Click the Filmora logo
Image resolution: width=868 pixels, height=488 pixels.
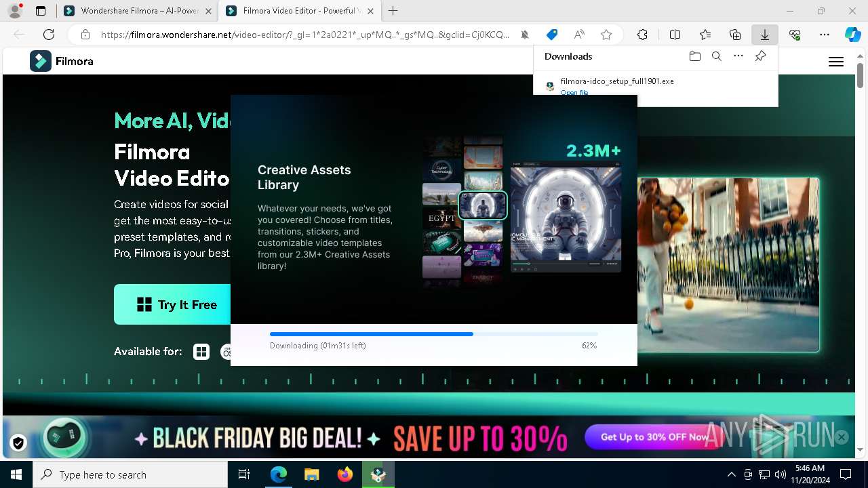tap(62, 61)
